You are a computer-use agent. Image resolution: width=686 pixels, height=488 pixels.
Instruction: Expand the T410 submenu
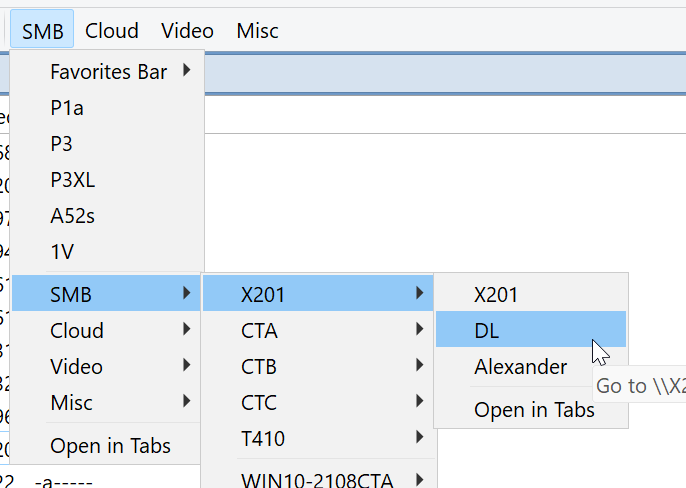(262, 438)
